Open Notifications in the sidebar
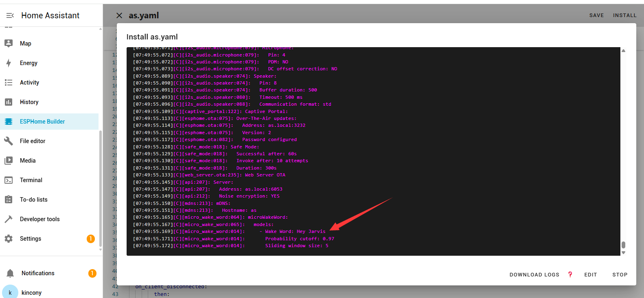644x298 pixels. (38, 273)
